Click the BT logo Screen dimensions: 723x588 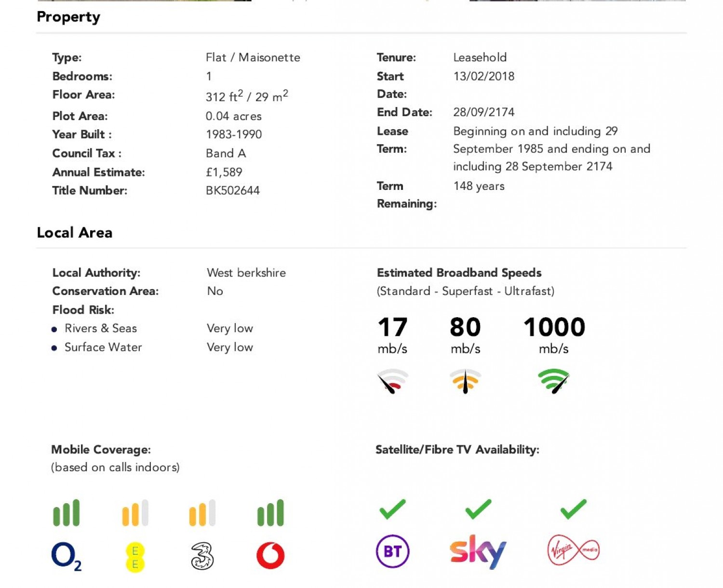coord(392,551)
